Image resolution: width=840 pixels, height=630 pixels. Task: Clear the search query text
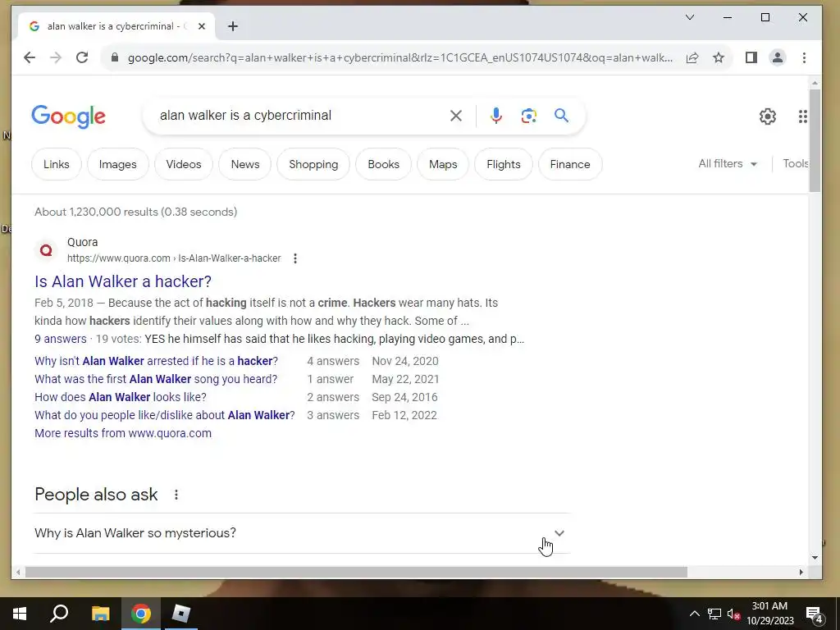coord(456,116)
